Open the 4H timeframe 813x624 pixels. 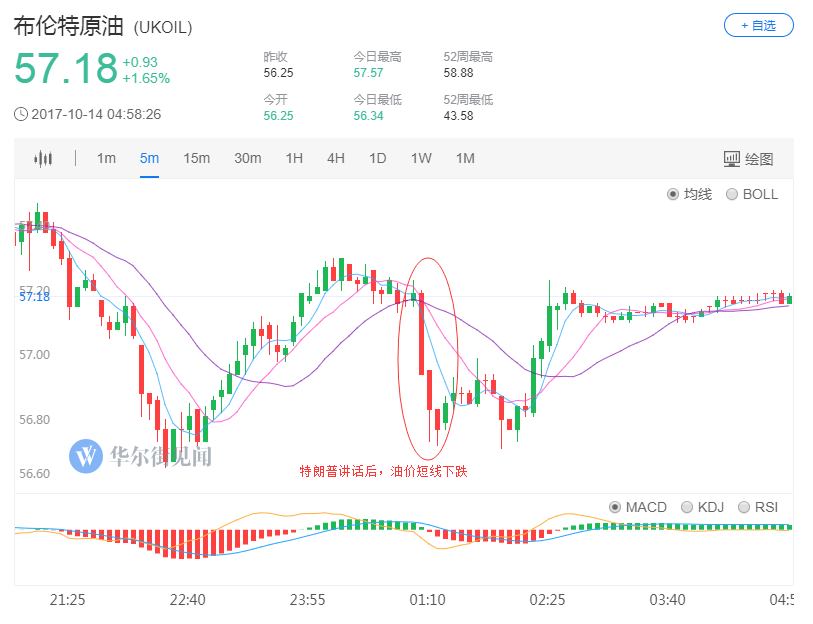[335, 158]
